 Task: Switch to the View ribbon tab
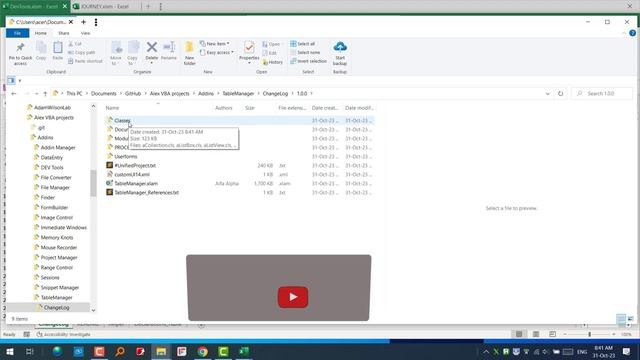[85, 33]
